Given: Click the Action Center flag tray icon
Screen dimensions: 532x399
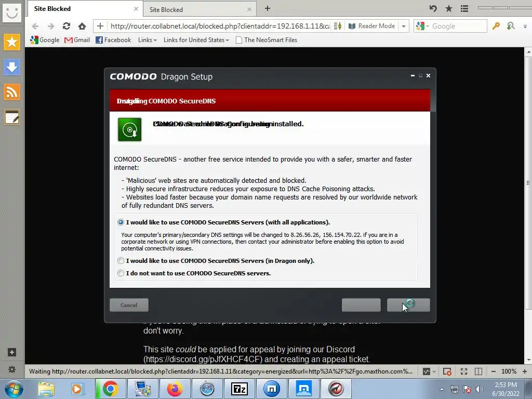Looking at the screenshot, I should click(467, 389).
